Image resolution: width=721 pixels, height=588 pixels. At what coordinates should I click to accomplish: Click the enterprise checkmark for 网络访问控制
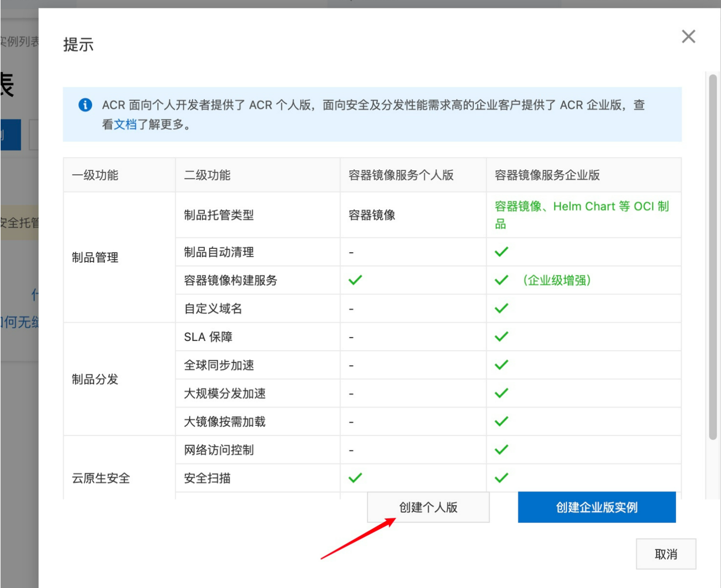(501, 450)
